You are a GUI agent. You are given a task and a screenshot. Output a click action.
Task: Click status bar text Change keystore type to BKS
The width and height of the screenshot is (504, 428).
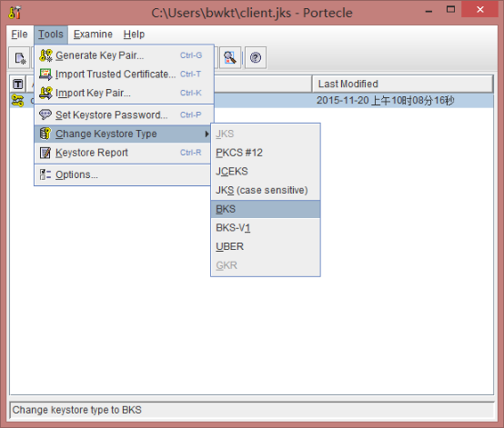(76, 410)
